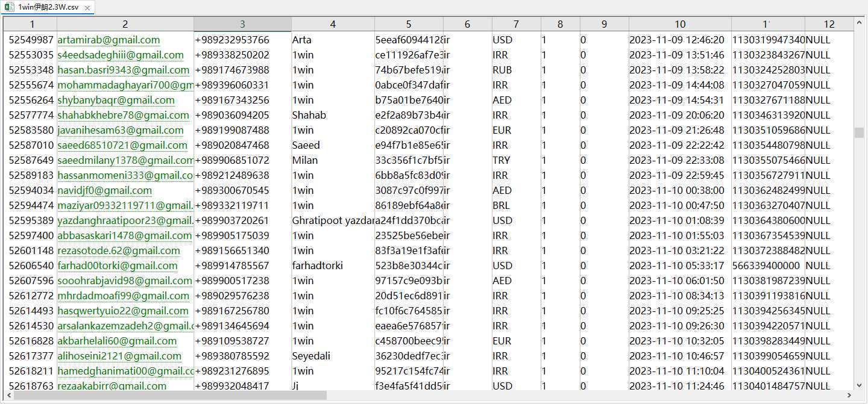Click the 'TRY' currency cell
Viewport: 868px width, 404px height.
(516, 160)
